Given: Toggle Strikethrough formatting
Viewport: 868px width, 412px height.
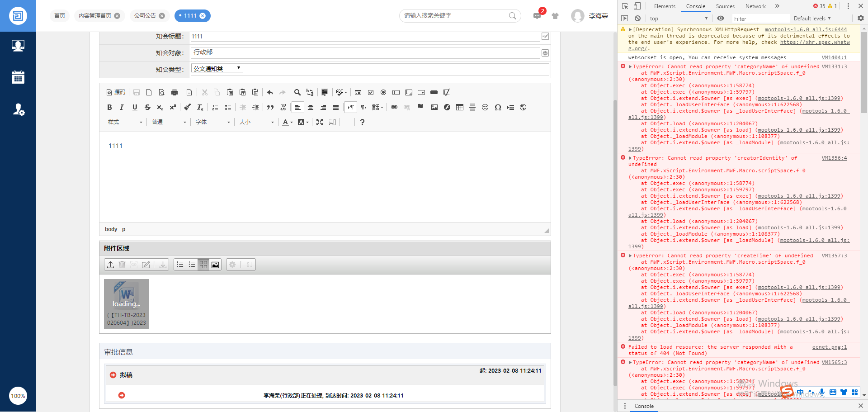Looking at the screenshot, I should point(147,107).
